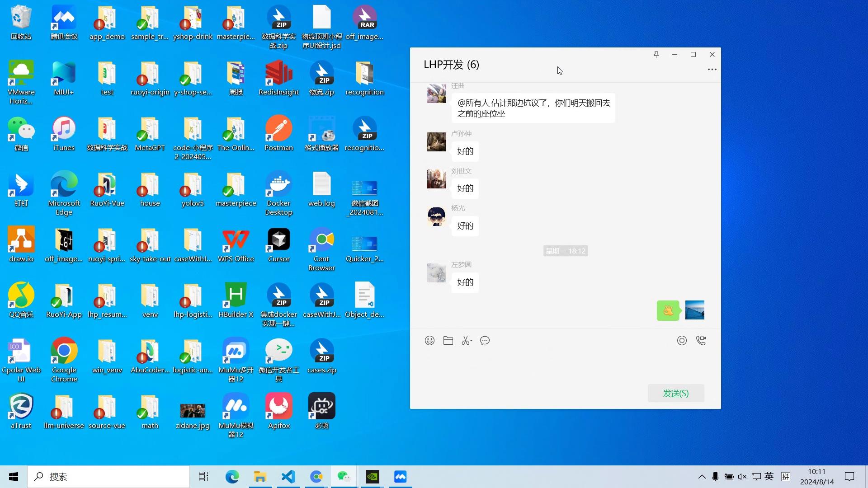Select the 必剪 desktop icon

(x=321, y=412)
